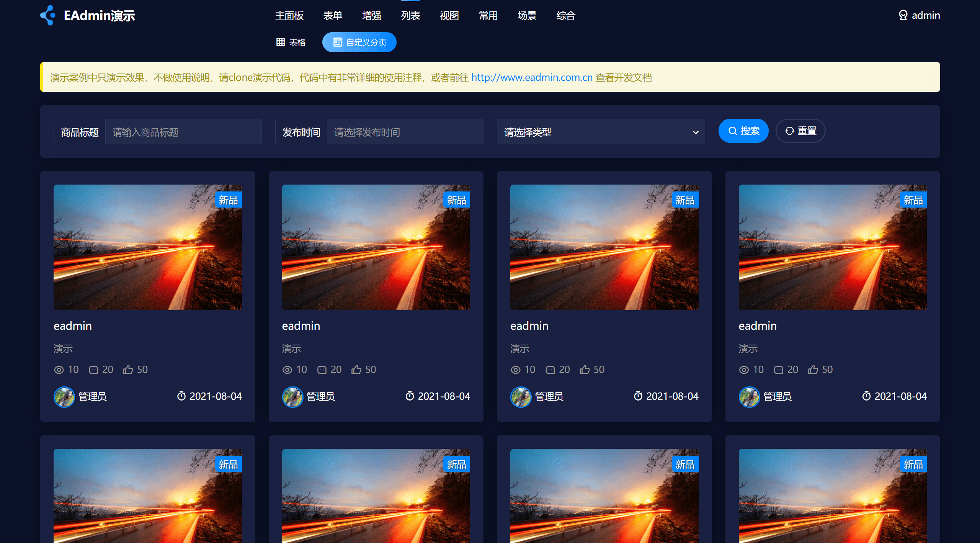Switch to the 自定义分页 tab
Image resolution: width=980 pixels, height=543 pixels.
(x=359, y=42)
